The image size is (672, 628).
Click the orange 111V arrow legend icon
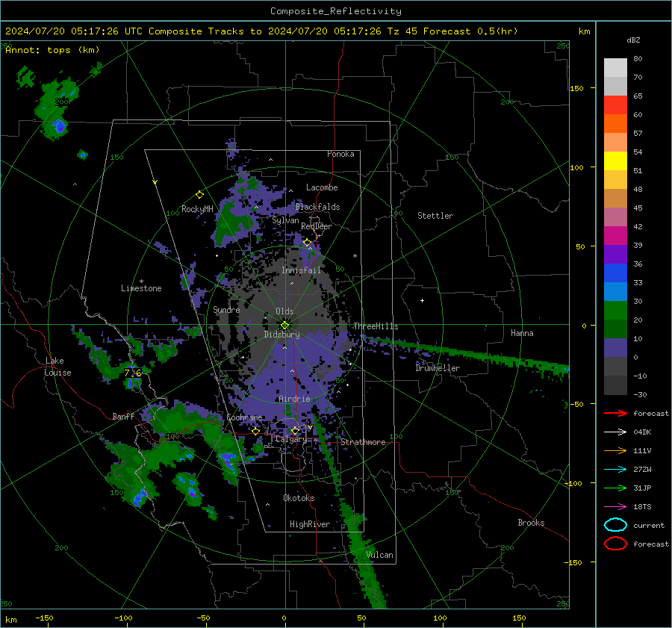[x=615, y=450]
